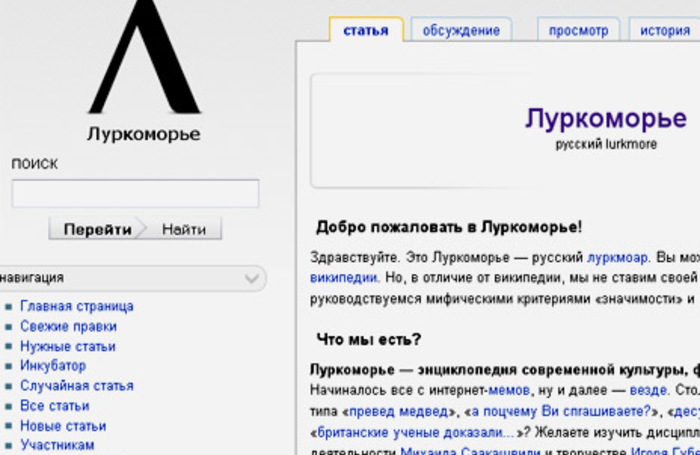Follow the британские ученые доказали link

[x=416, y=433]
